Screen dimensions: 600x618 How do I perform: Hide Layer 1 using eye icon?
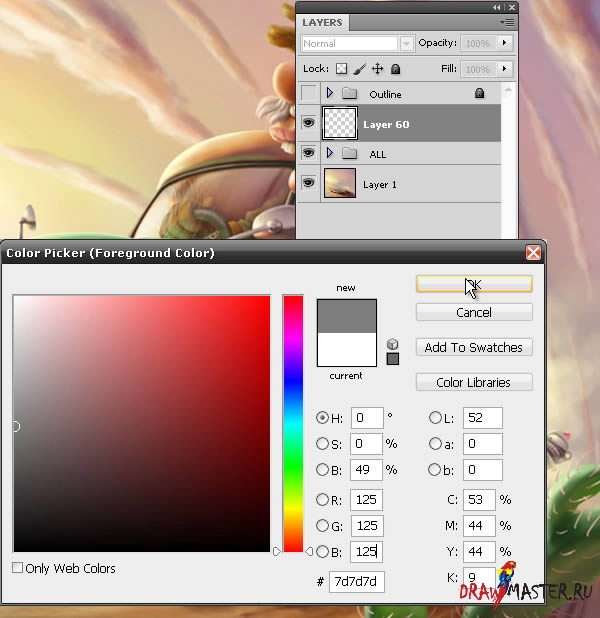coord(308,182)
